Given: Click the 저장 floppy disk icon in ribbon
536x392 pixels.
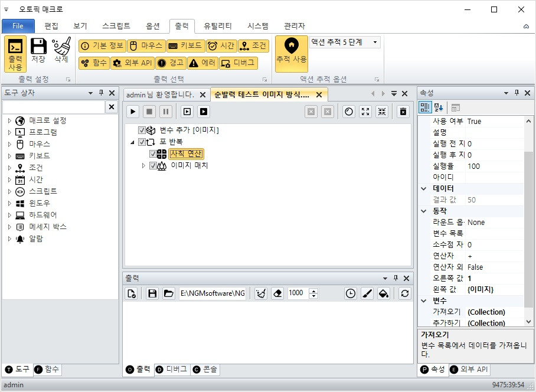Looking at the screenshot, I should tap(38, 50).
